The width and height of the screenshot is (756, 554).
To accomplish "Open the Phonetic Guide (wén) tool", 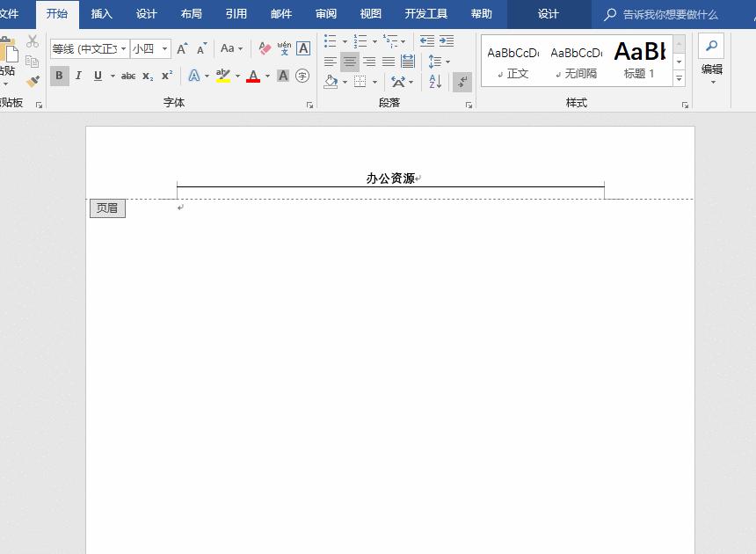I will (284, 48).
